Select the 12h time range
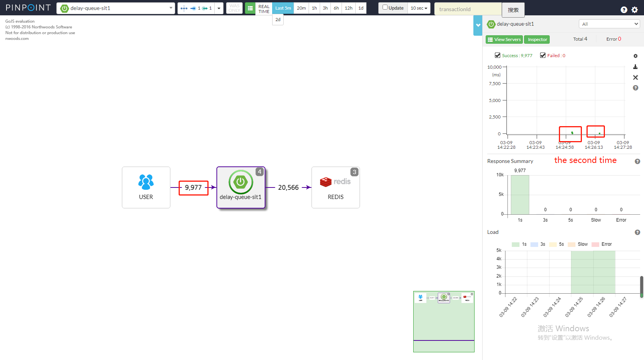644x360 pixels. tap(348, 8)
